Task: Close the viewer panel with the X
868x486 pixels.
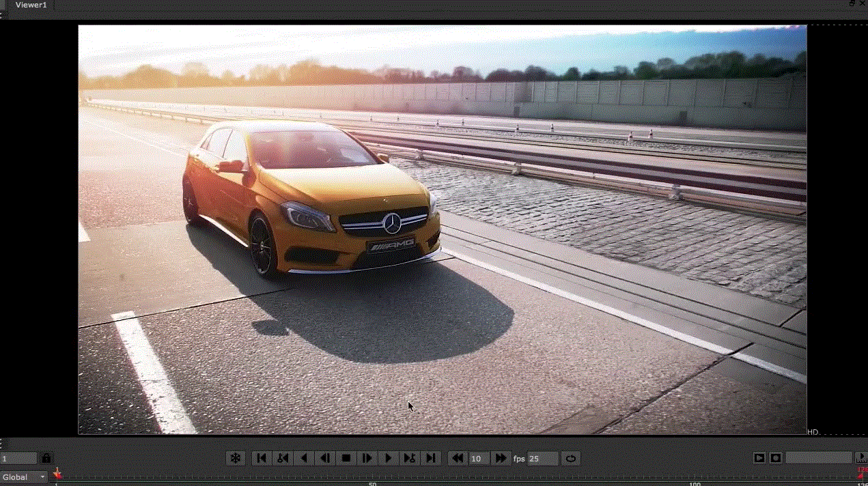Action: tap(862, 3)
